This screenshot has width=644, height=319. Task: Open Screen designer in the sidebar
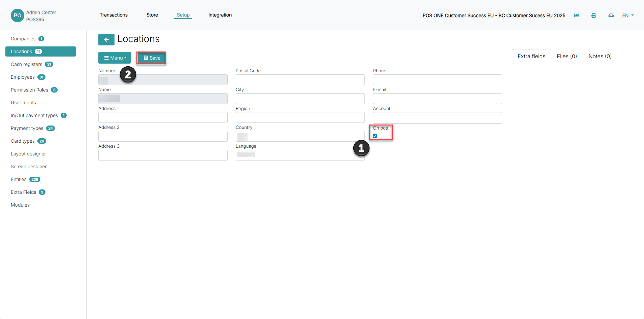click(29, 167)
